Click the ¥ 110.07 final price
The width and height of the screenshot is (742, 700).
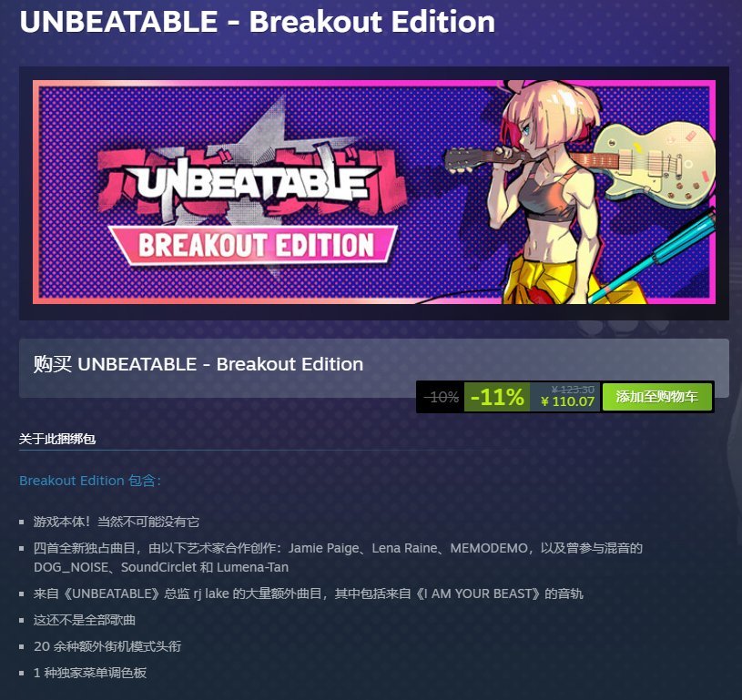(567, 401)
